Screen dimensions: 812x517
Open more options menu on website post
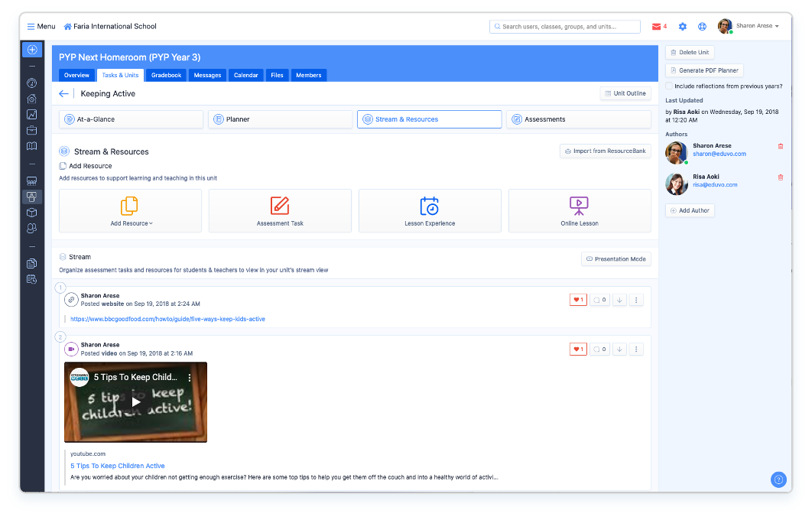(x=636, y=300)
